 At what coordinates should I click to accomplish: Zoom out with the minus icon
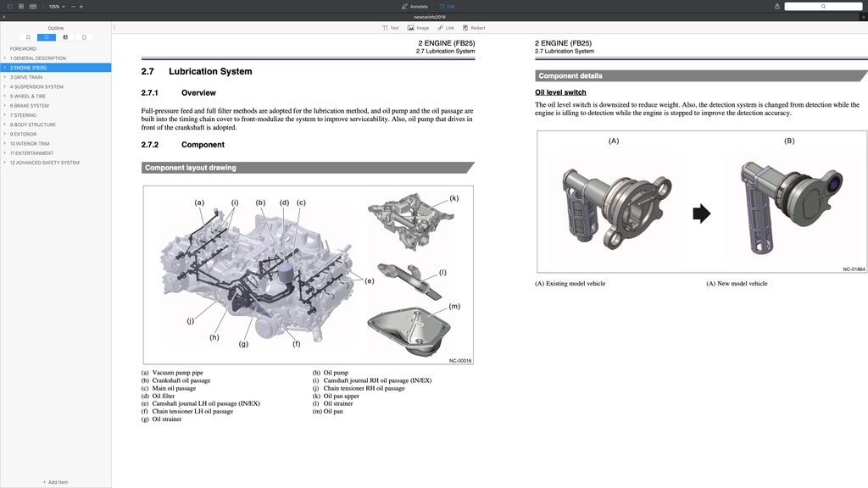click(x=72, y=6)
